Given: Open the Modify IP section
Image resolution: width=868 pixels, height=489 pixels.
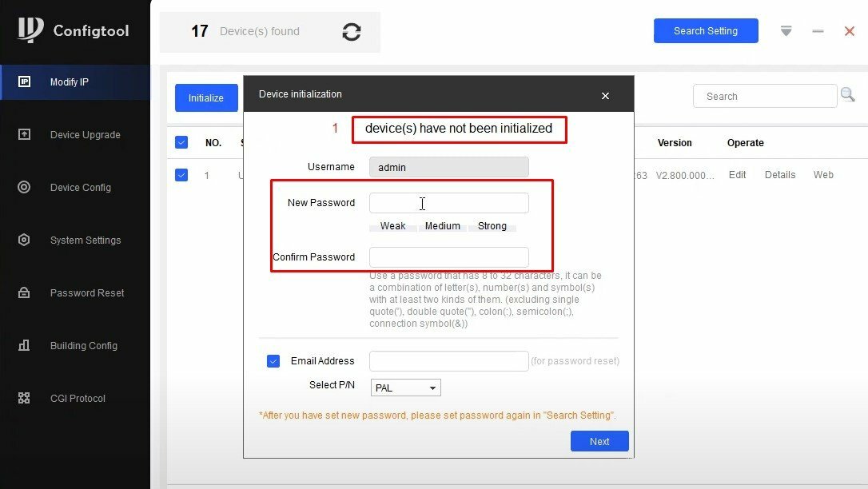Looking at the screenshot, I should [75, 81].
